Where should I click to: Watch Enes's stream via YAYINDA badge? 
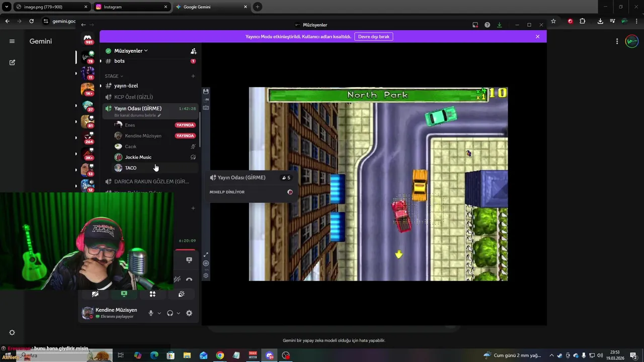185,125
